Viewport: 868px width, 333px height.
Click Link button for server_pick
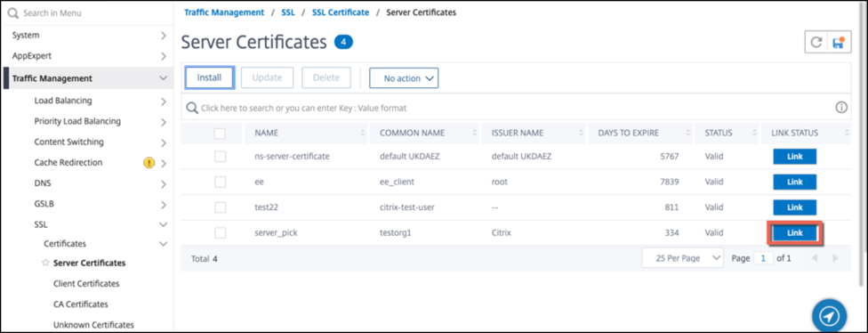[x=794, y=233]
